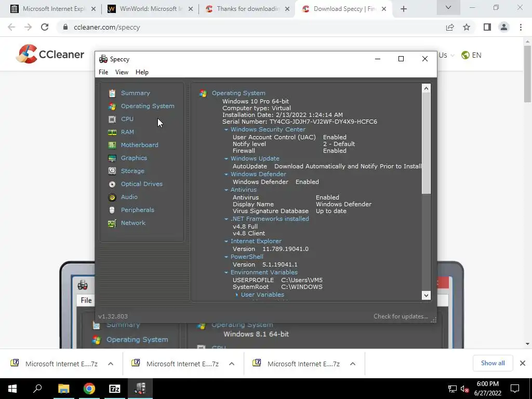Click the Audio speaker icon in sidebar
This screenshot has height=399, width=532.
(112, 197)
